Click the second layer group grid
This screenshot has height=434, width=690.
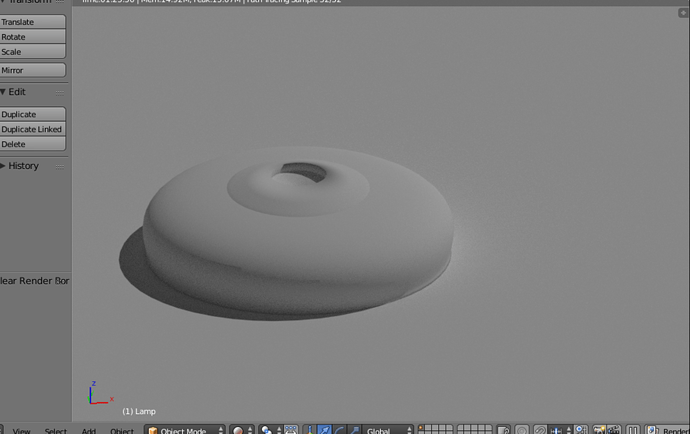point(474,430)
